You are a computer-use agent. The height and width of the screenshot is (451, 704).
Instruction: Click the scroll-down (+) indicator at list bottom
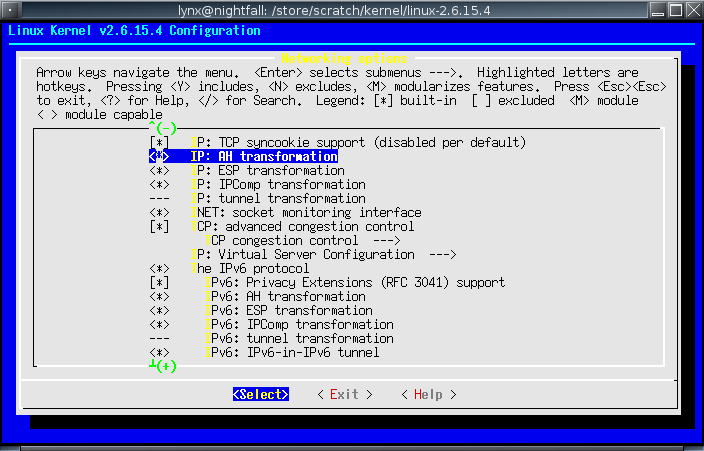tap(162, 367)
